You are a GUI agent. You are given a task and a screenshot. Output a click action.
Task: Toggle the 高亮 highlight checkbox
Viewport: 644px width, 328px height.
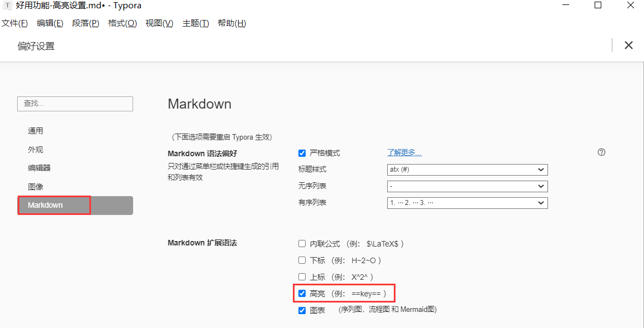tap(302, 294)
